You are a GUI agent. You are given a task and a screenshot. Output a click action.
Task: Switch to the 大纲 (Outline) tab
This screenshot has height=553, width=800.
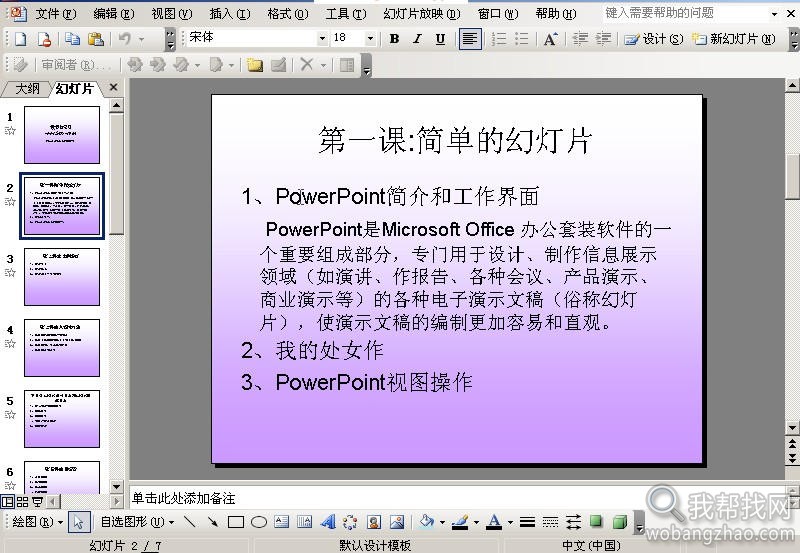point(27,89)
